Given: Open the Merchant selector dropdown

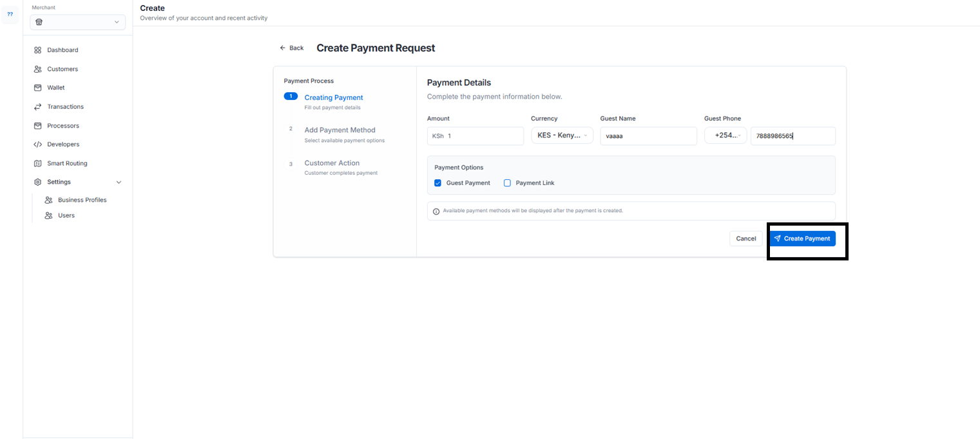Looking at the screenshot, I should tap(77, 22).
